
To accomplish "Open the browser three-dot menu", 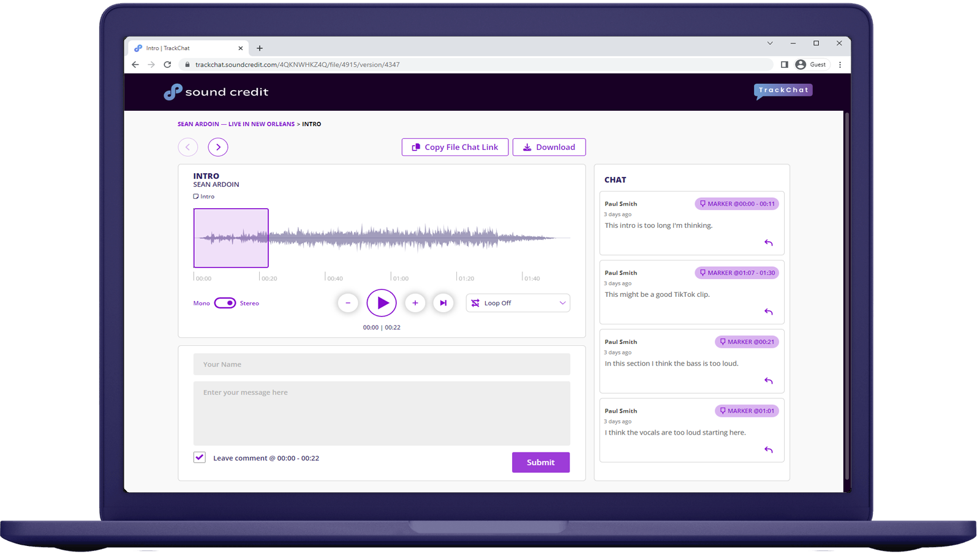I will [840, 64].
